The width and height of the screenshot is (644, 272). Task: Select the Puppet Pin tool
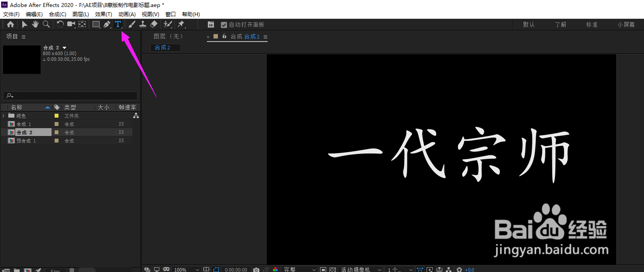(181, 24)
